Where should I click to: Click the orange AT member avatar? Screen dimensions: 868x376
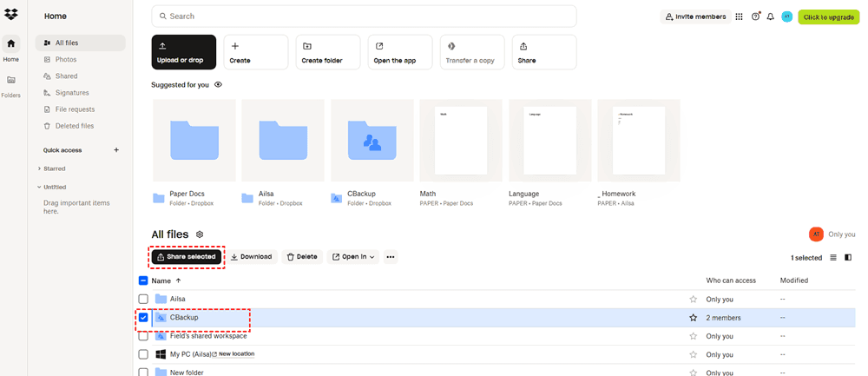pyautogui.click(x=816, y=234)
